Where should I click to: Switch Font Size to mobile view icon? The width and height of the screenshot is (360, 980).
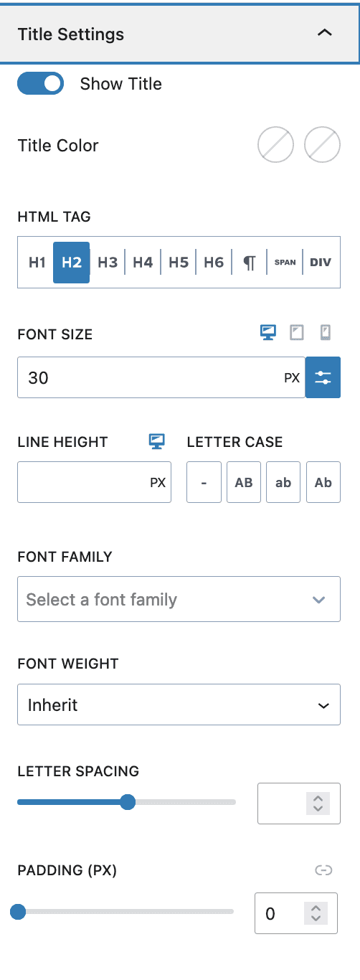click(325, 333)
